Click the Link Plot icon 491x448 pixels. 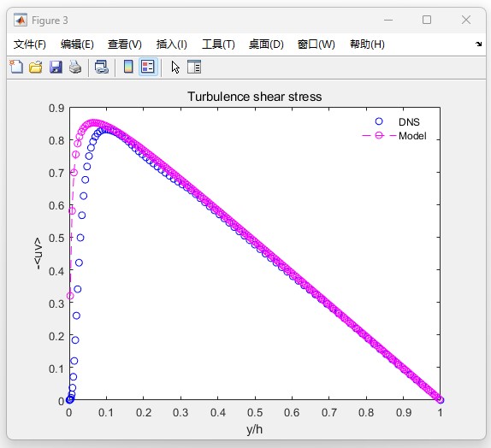point(102,67)
